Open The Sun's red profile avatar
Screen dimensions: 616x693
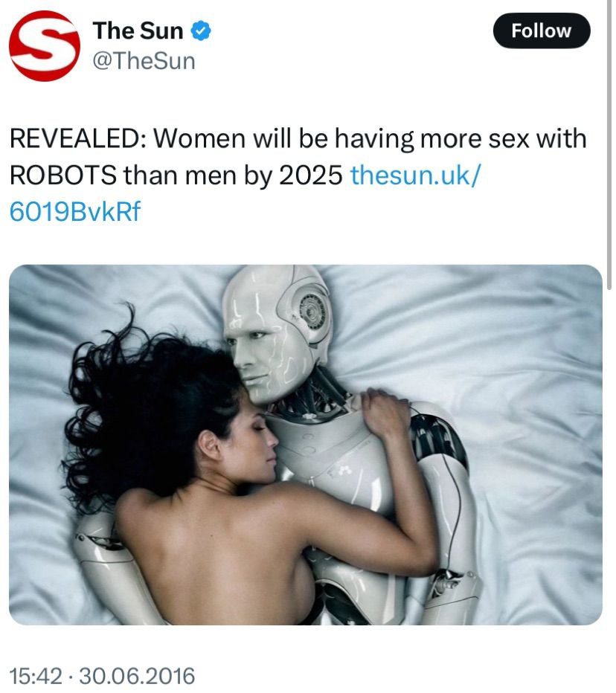click(x=45, y=46)
